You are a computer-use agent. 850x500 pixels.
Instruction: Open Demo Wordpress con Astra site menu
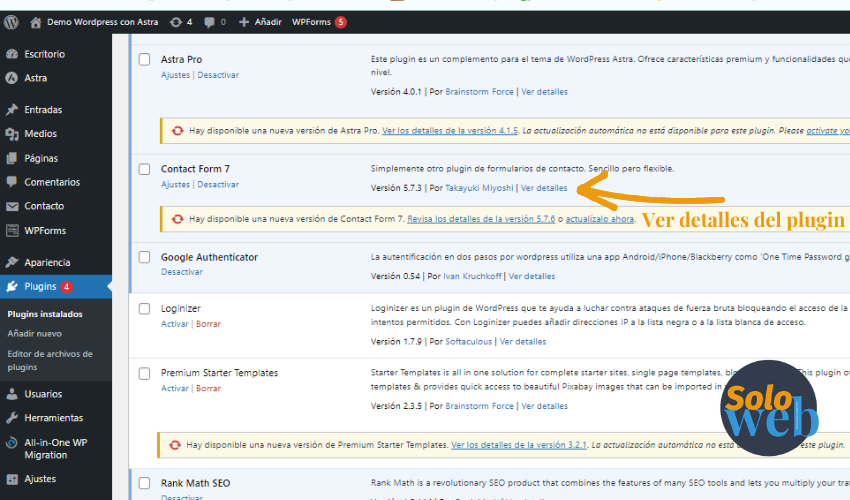[x=102, y=22]
